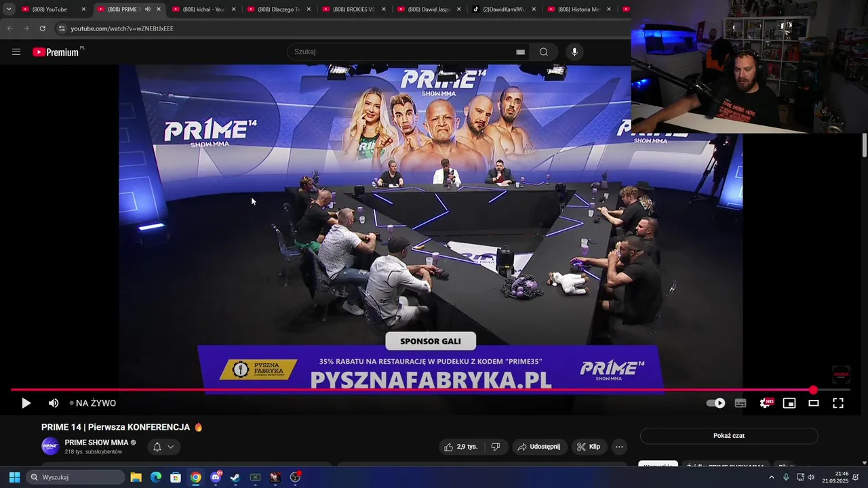Viewport: 868px width, 488px height.
Task: Expand notification bell dropdown for channel
Action: pyautogui.click(x=163, y=447)
